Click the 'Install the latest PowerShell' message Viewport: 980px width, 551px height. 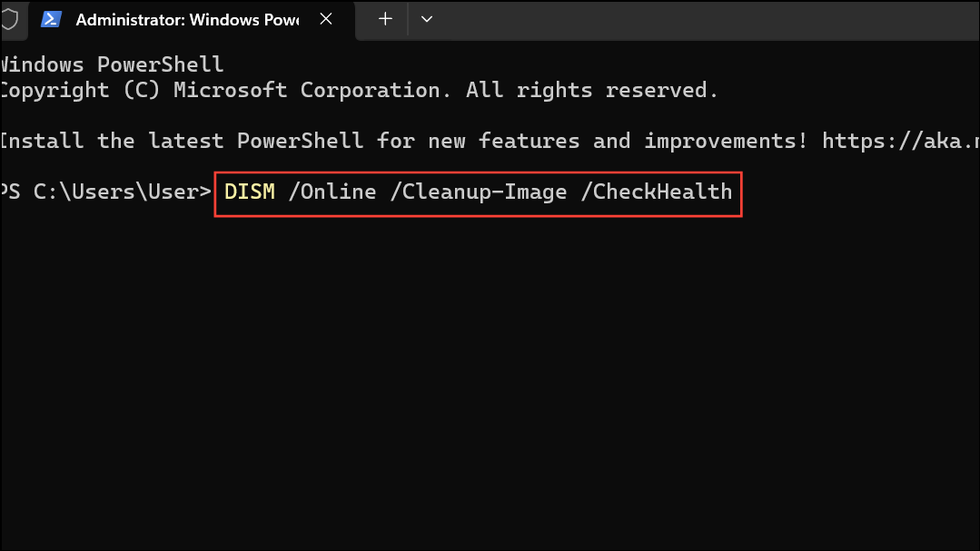click(x=404, y=142)
